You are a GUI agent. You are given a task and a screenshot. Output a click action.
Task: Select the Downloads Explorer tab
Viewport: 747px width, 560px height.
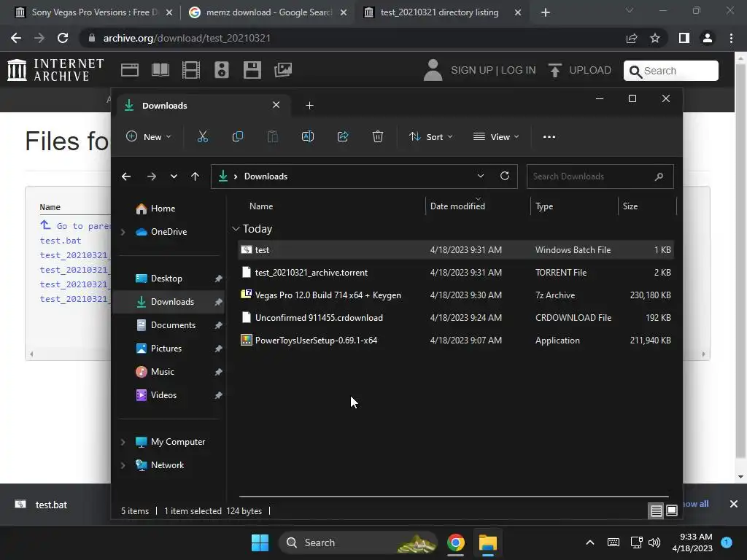click(203, 105)
